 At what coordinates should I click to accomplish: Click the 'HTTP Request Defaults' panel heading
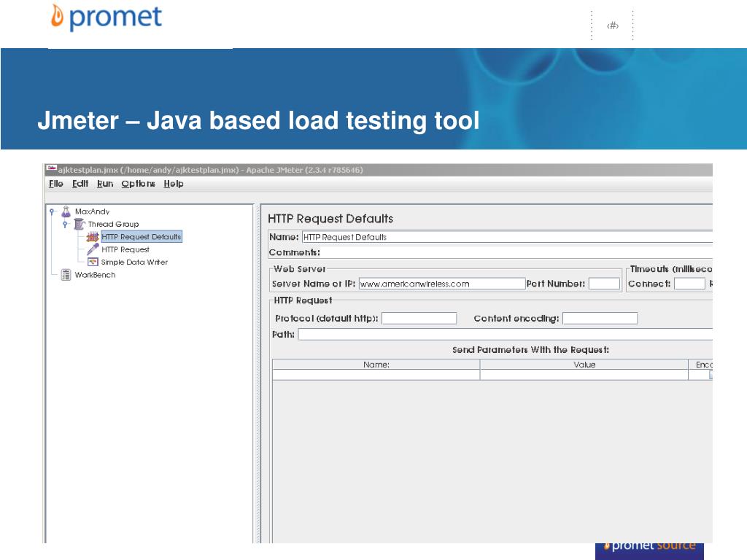tap(330, 219)
